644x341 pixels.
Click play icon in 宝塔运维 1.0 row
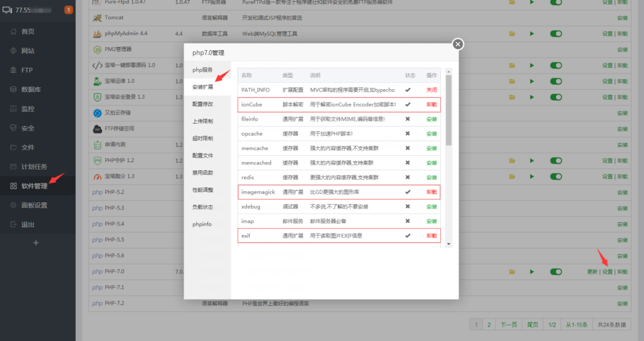(x=532, y=81)
